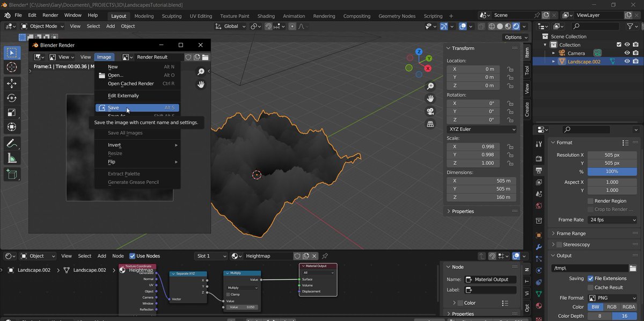Click the Blender logo menu icon
The height and width of the screenshot is (321, 644).
pyautogui.click(x=6, y=15)
